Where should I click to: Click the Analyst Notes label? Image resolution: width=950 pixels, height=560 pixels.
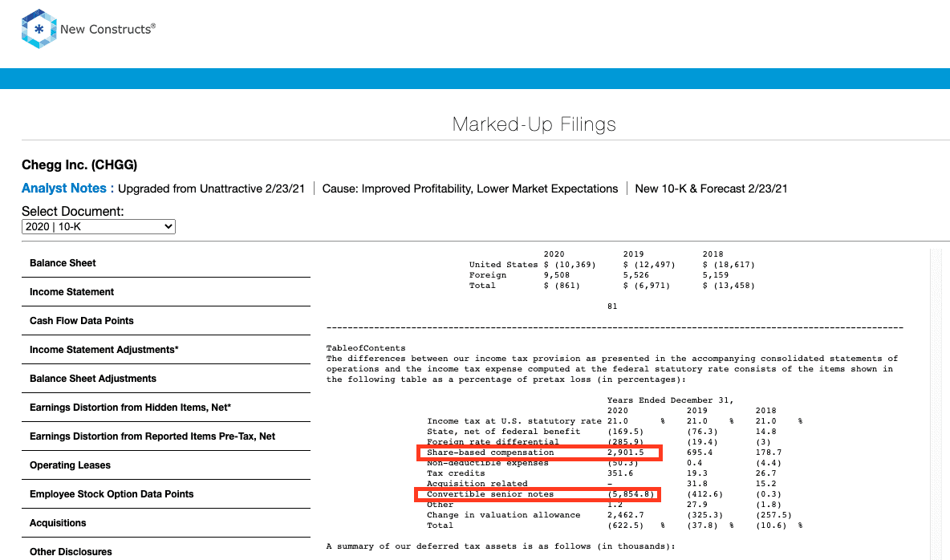coord(68,189)
